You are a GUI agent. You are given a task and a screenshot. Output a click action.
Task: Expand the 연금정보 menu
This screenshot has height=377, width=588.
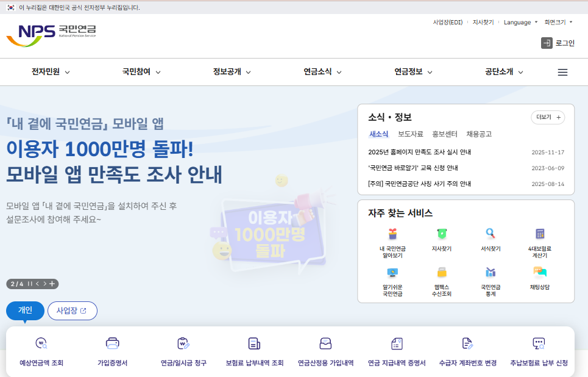pos(413,72)
